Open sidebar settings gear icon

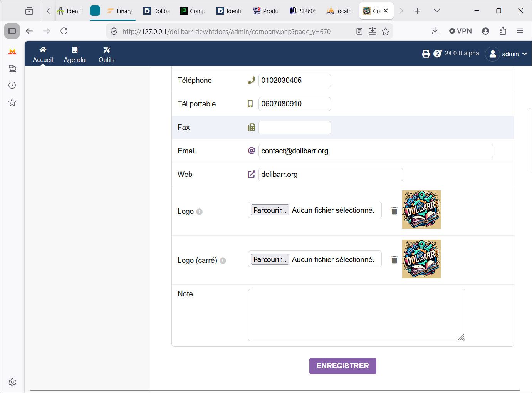12,382
